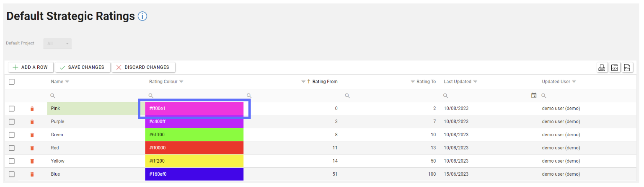
Task: Sort by the Rating To column header
Action: pos(426,82)
